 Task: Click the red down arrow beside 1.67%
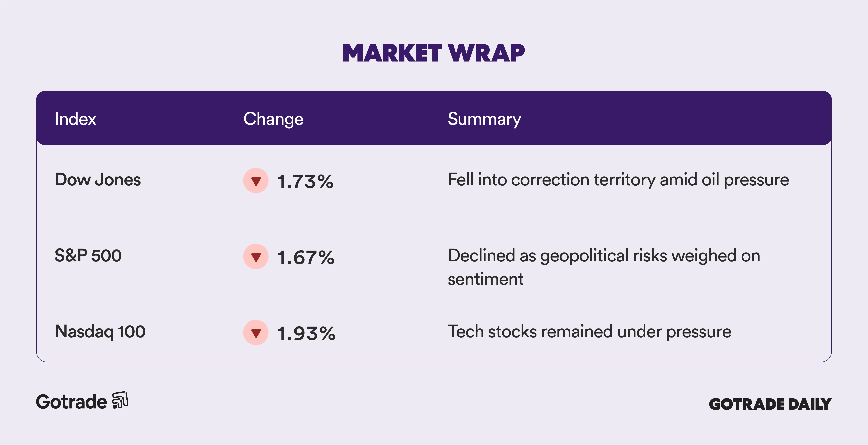(256, 257)
